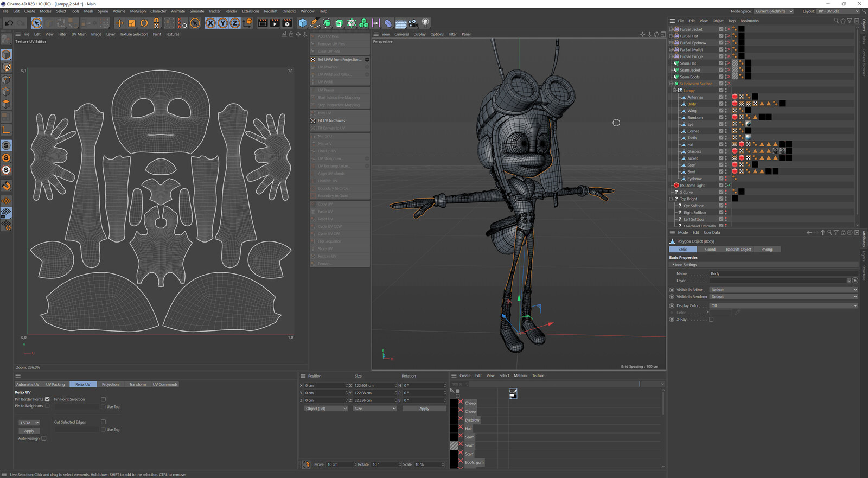The width and height of the screenshot is (868, 478).
Task: Open Edit Render Settings icon
Action: pyautogui.click(x=287, y=23)
